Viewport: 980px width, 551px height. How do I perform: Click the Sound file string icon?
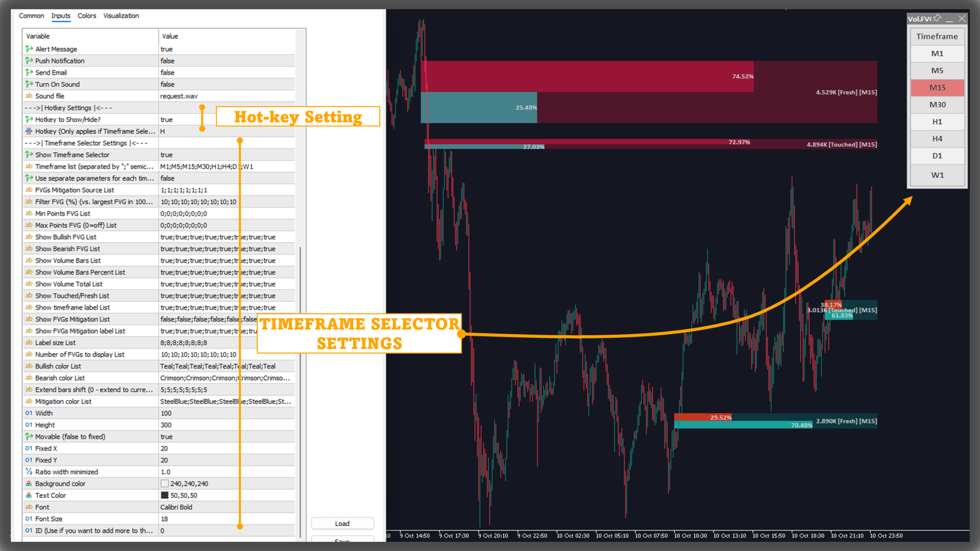(29, 96)
